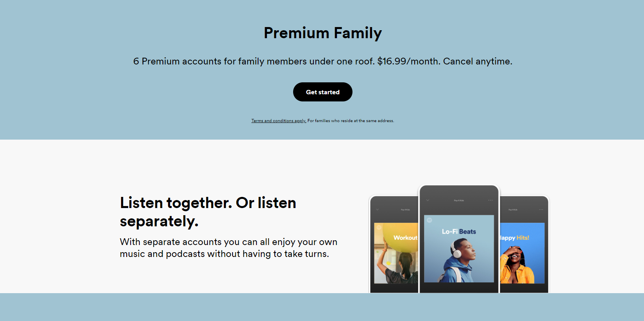644x321 pixels.
Task: Open the Terms and conditions apply link
Action: coord(278,121)
